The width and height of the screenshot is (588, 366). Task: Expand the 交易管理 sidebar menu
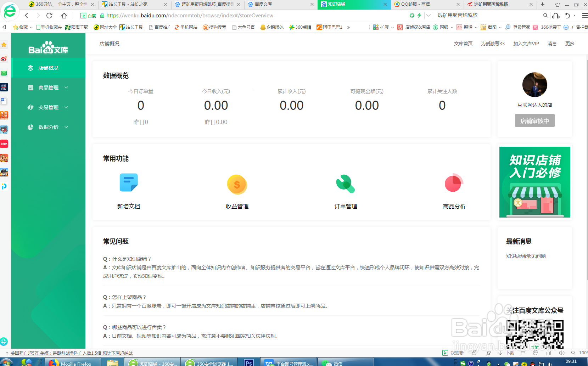48,107
